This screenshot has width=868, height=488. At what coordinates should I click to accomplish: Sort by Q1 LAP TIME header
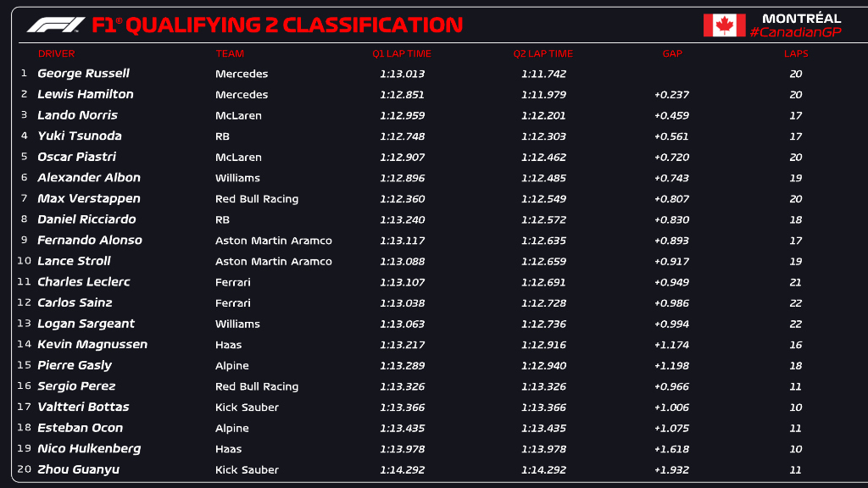[402, 53]
